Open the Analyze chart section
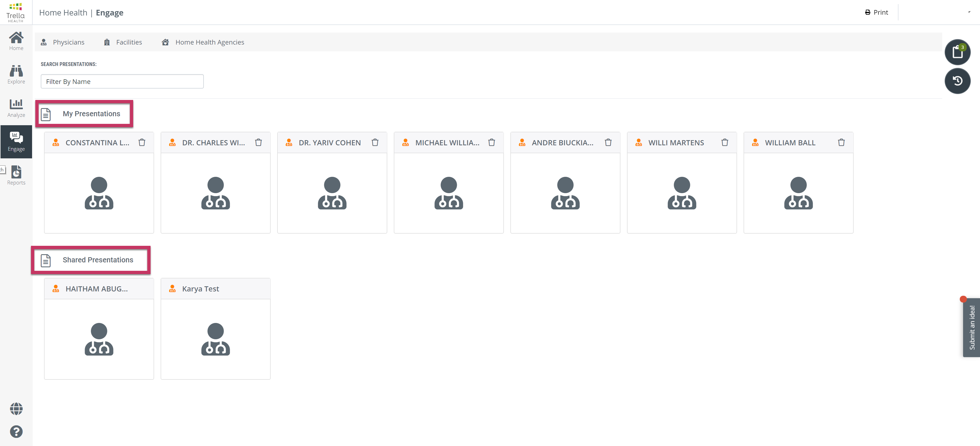Viewport: 980px width, 446px height. tap(16, 108)
